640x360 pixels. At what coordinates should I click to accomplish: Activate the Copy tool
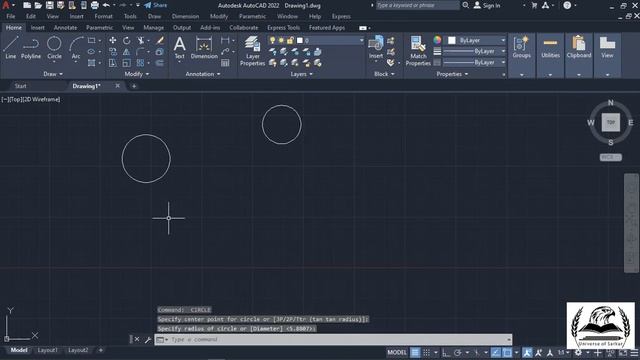(113, 52)
